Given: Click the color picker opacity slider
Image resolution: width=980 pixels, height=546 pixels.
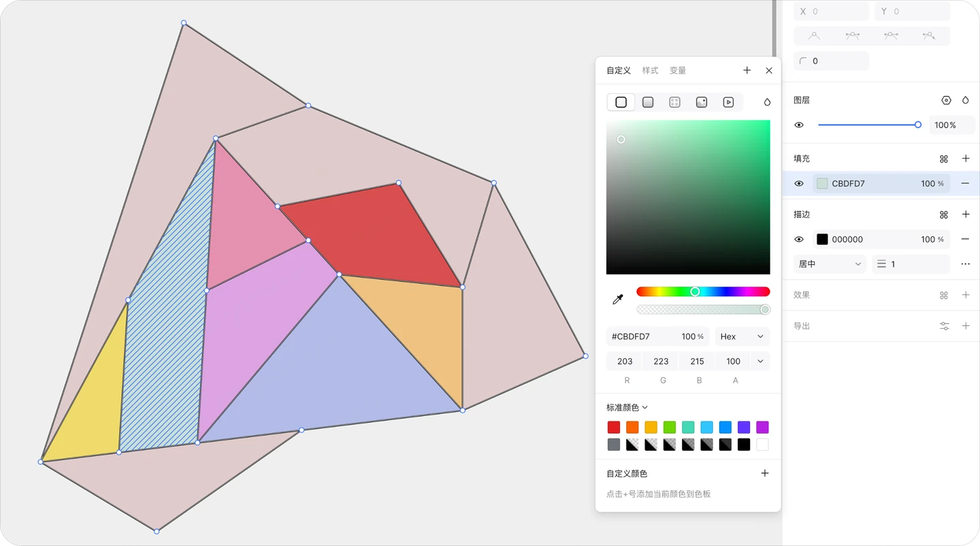Looking at the screenshot, I should click(x=703, y=310).
